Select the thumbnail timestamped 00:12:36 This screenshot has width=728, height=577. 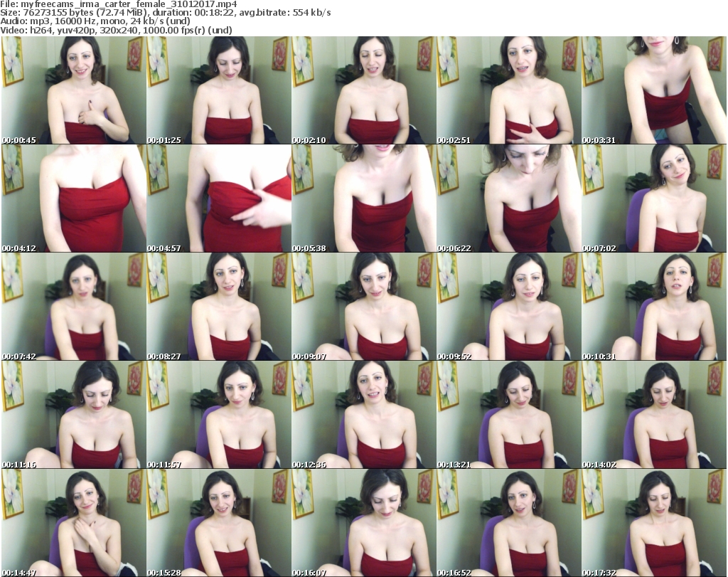tap(363, 415)
